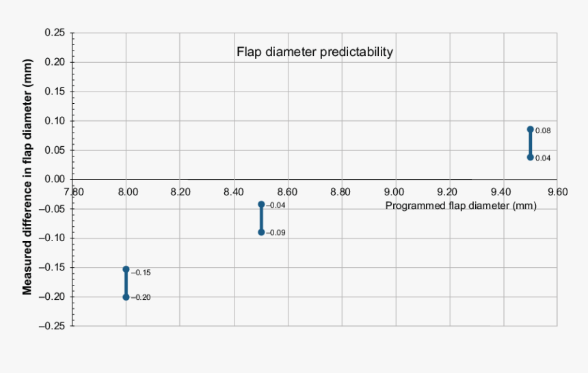Click the '–0.09' data label text
Image resolution: width=588 pixels, height=373 pixels.
pos(276,233)
